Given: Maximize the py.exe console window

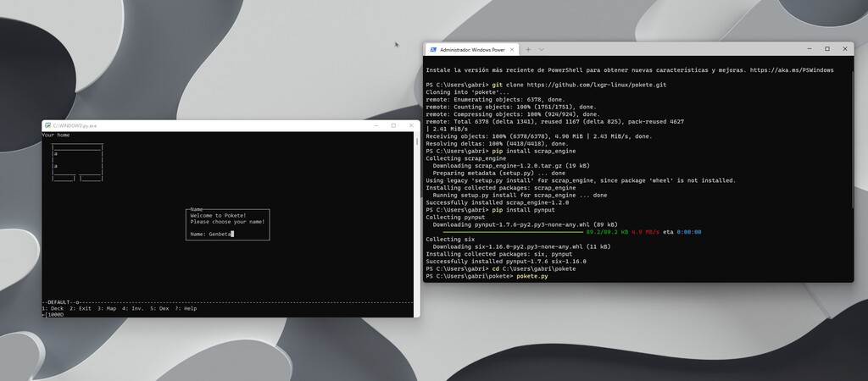Looking at the screenshot, I should (393, 125).
